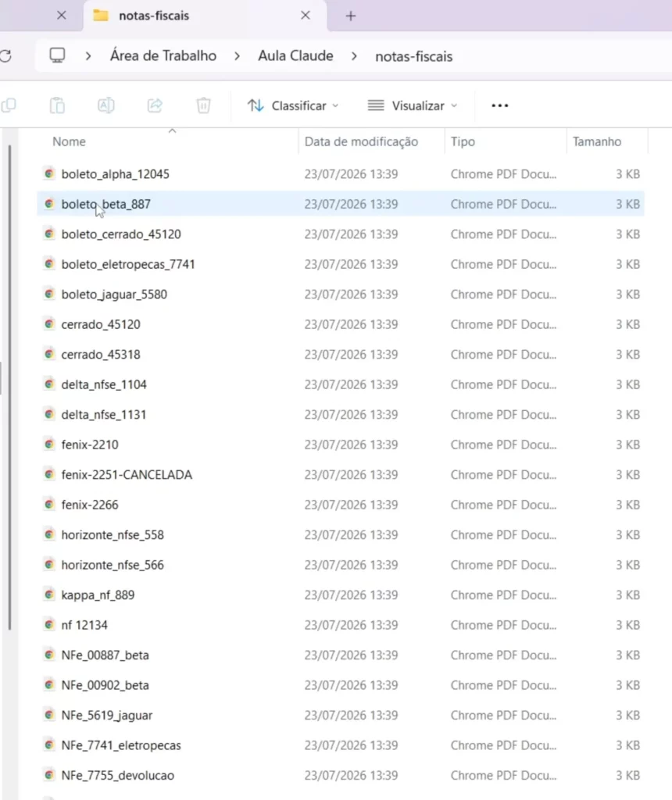Viewport: 672px width, 800px height.
Task: Click Chrome PDF icon of NFe_7755_devolucao
Action: (49, 774)
